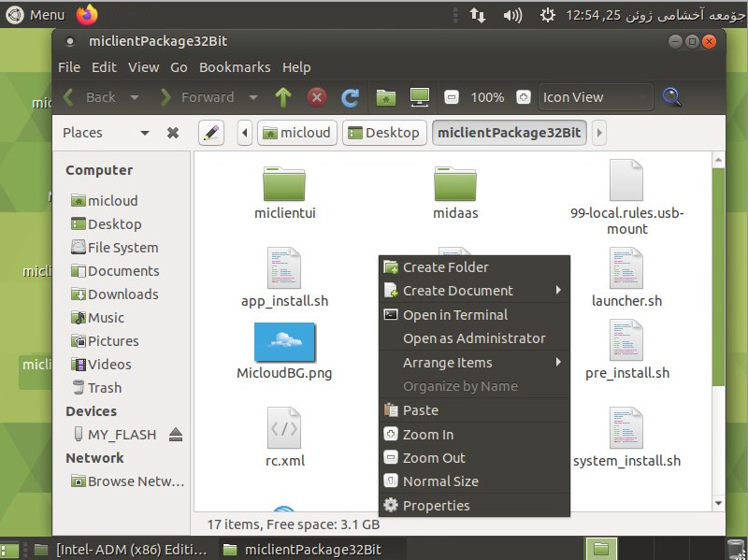
Task: Go to Home folder via toolbar icon
Action: click(385, 97)
